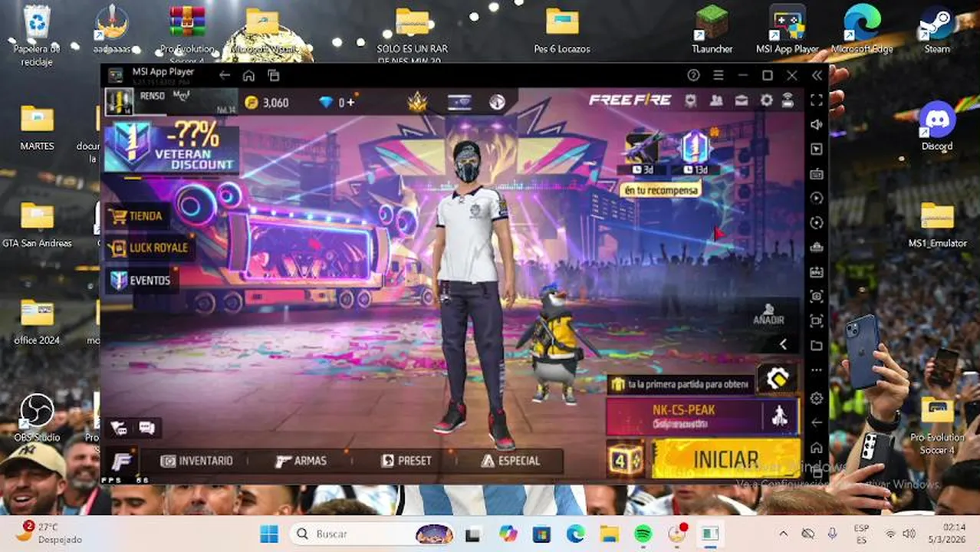980x552 pixels.
Task: Open the ESPECIAL tab
Action: click(510, 461)
